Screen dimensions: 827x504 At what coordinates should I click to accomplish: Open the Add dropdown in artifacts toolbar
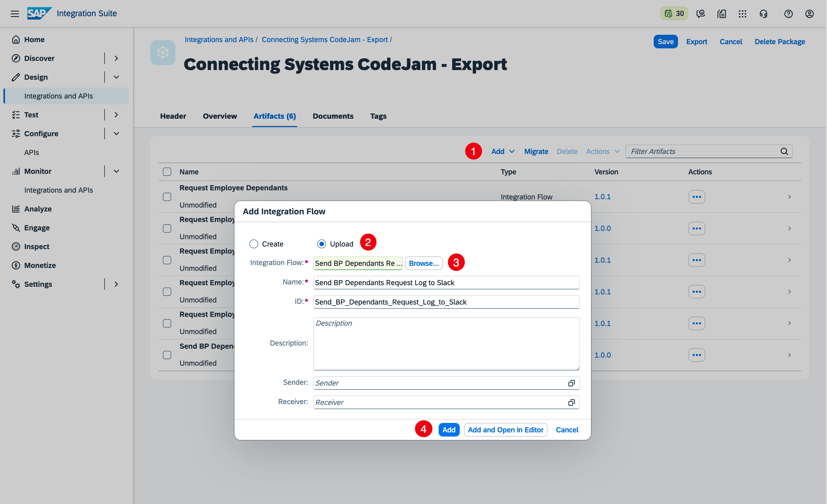pos(503,151)
